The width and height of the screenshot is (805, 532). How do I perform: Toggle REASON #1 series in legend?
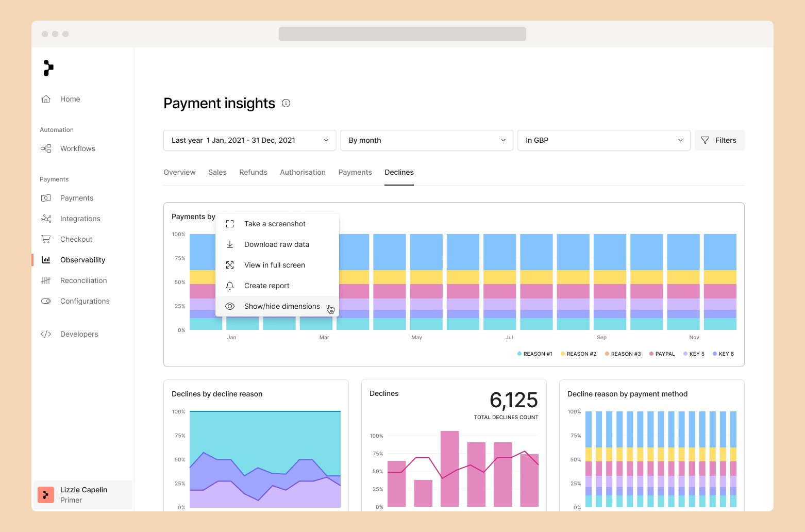click(534, 354)
